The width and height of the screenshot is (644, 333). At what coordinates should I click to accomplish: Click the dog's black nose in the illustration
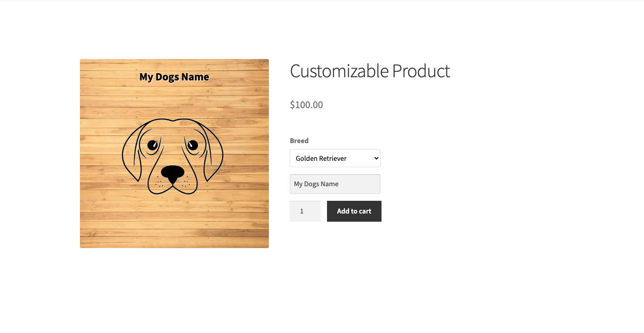[173, 174]
